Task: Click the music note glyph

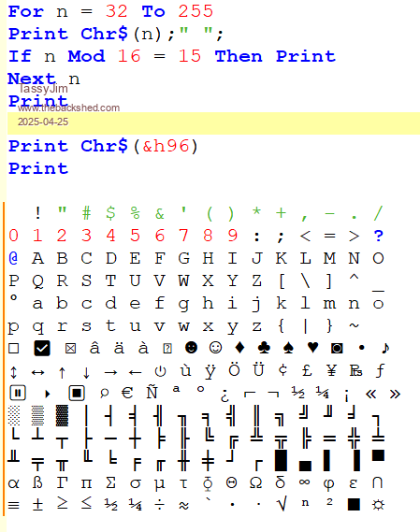Action: (385, 348)
